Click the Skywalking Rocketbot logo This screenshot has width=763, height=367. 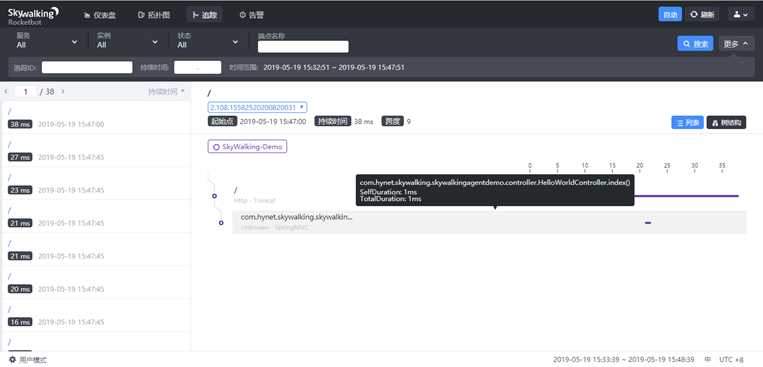click(x=33, y=15)
